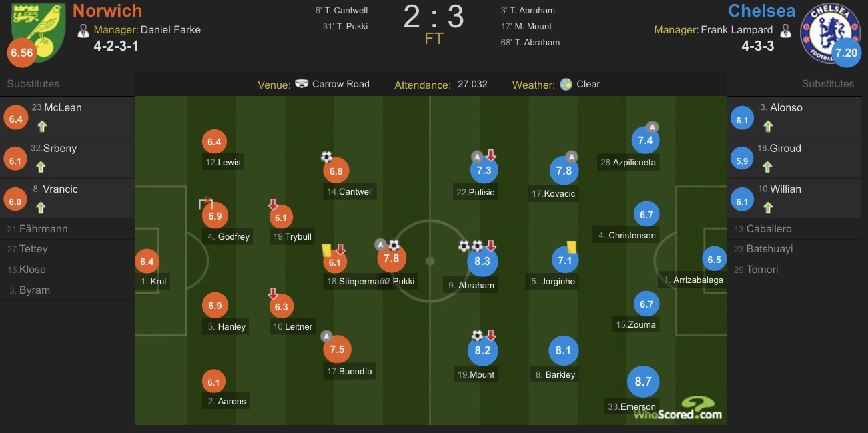Click the Frank Lampard manager icon
Screen dimensions: 868x433
click(785, 30)
